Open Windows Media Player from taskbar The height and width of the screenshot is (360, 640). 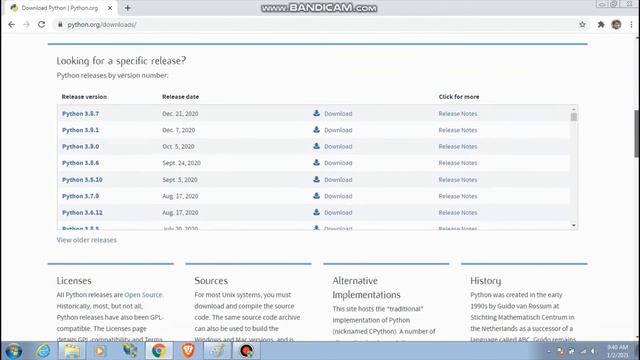(100, 351)
